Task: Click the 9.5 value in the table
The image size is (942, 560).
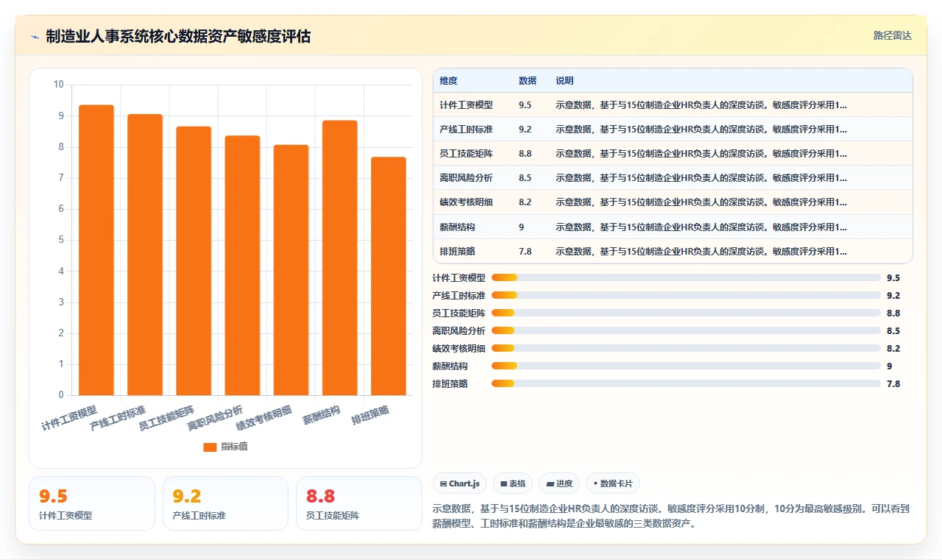Action: [525, 105]
